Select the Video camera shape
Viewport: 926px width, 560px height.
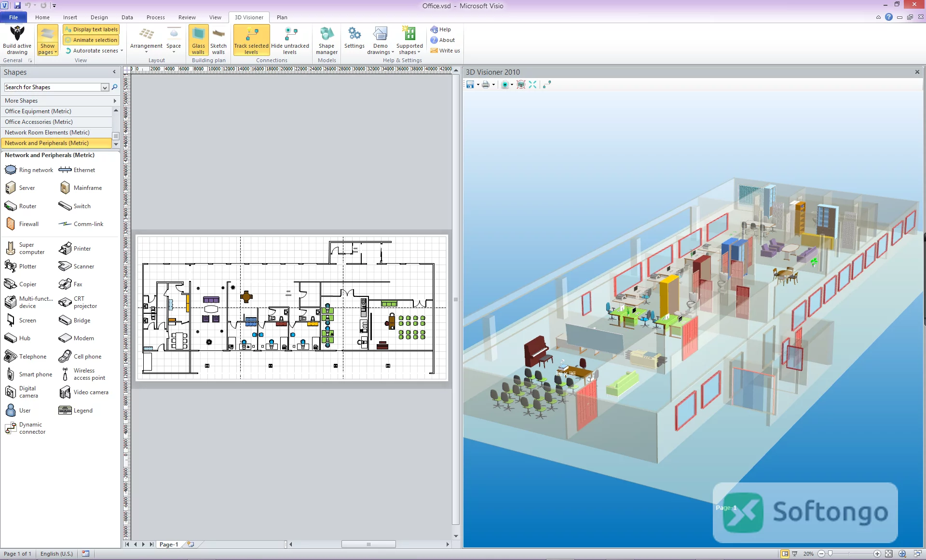coord(83,392)
